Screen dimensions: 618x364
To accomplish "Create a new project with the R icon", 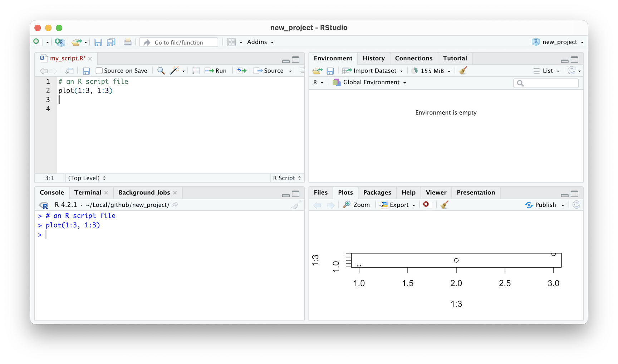I will (60, 42).
